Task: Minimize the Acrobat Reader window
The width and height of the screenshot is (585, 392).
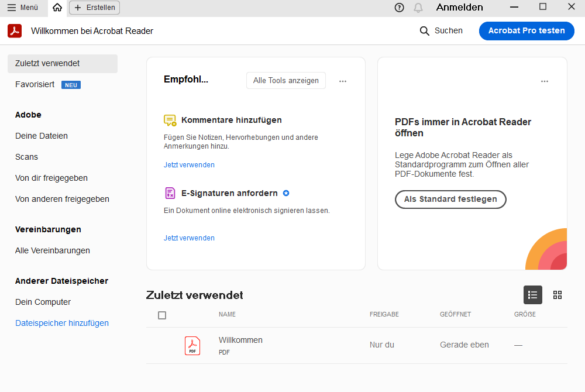Action: (514, 7)
